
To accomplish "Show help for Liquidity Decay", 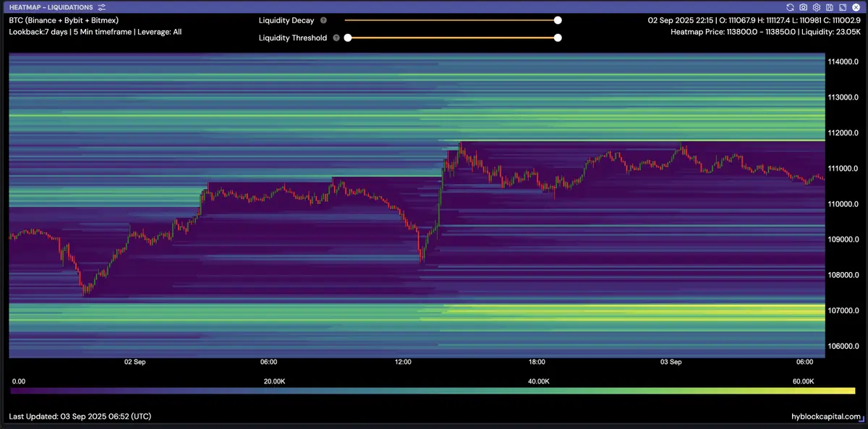I will 323,21.
